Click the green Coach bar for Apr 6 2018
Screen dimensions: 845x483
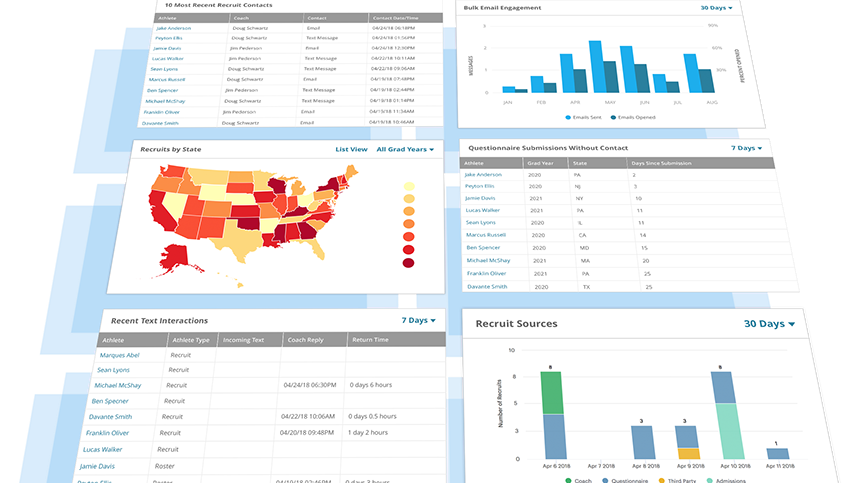552,394
